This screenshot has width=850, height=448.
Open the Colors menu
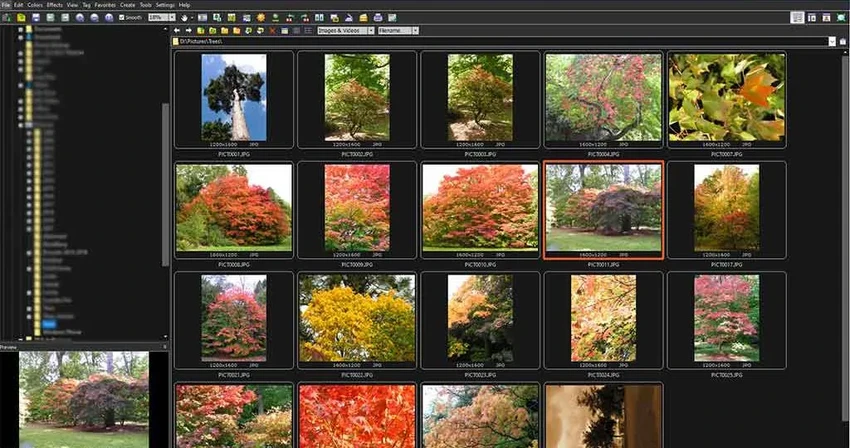pos(35,5)
